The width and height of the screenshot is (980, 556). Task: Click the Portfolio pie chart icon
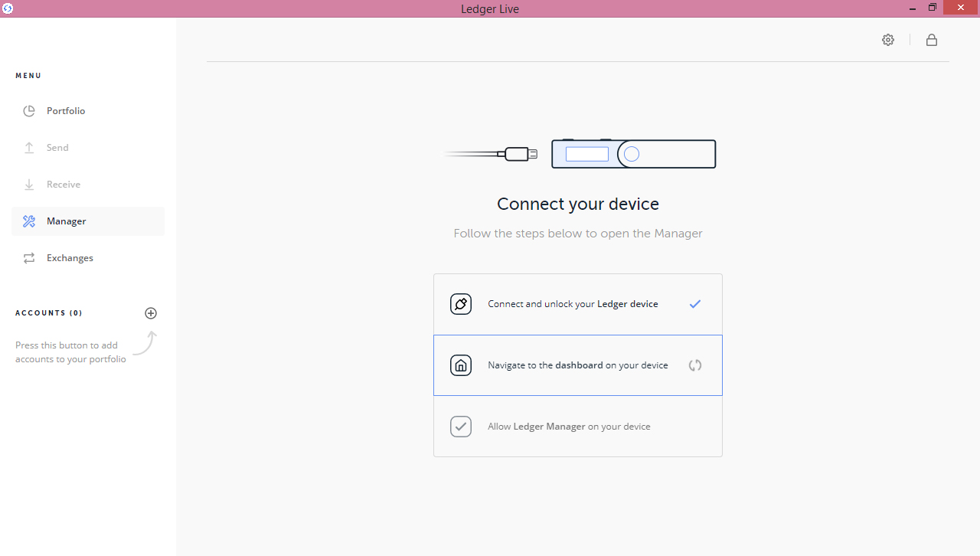pyautogui.click(x=29, y=111)
